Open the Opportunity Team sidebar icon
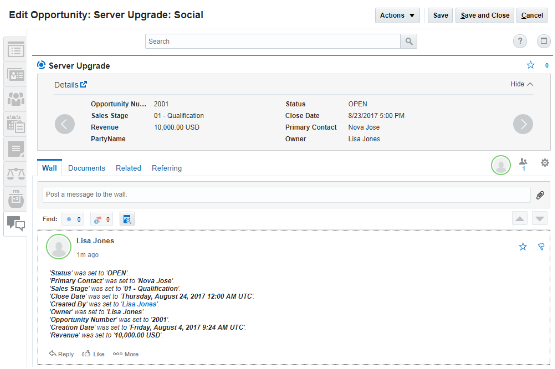This screenshot has height=369, width=555. click(16, 99)
